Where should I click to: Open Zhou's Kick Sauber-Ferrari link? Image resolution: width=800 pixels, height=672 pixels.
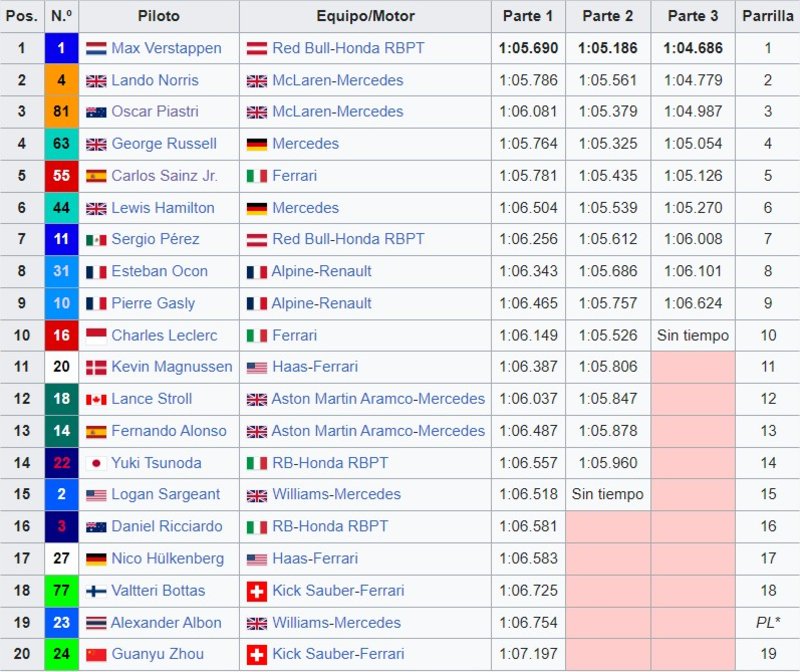(338, 654)
